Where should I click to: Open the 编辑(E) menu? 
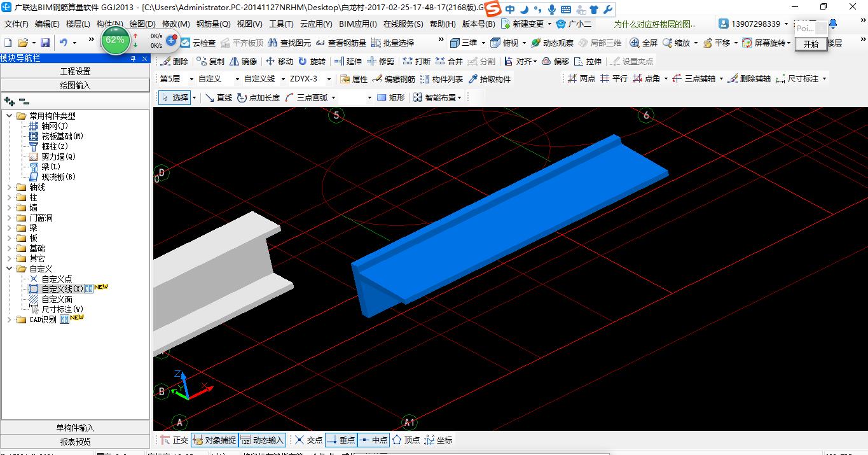(x=47, y=24)
